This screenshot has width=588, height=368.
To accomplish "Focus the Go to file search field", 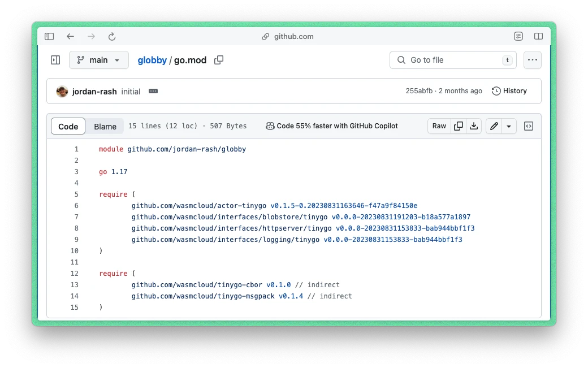I will click(453, 60).
